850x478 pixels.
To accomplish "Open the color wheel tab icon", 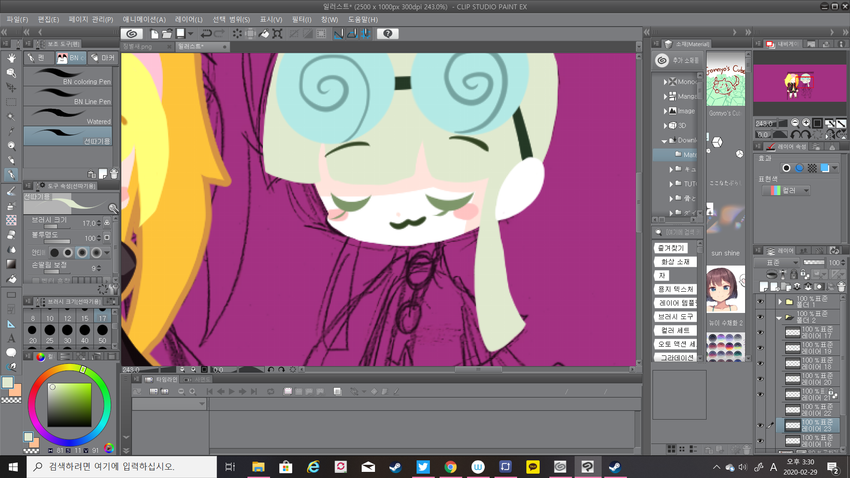I will [x=41, y=356].
